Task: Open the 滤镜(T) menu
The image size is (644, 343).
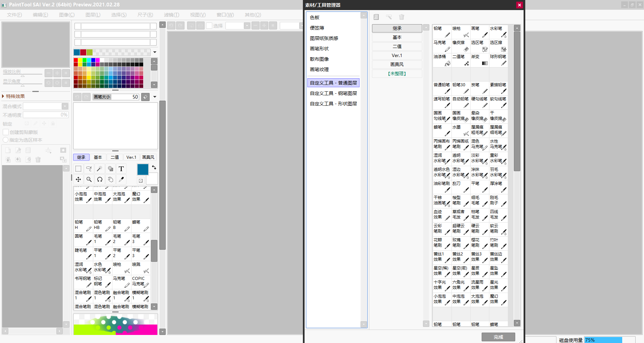Action: point(171,15)
